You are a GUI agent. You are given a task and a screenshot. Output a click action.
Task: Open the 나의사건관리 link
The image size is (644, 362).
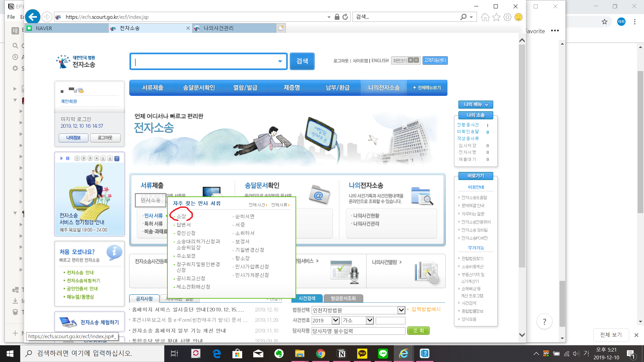coord(366,224)
